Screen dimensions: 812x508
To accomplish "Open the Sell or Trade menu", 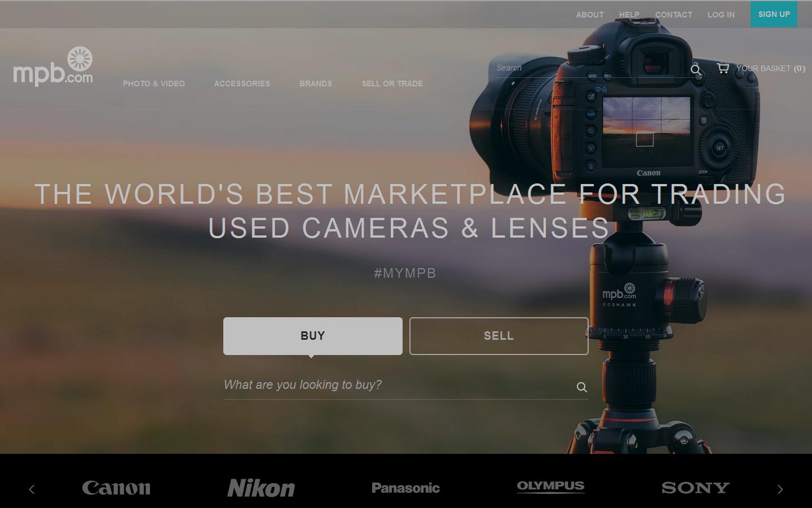I will (392, 84).
